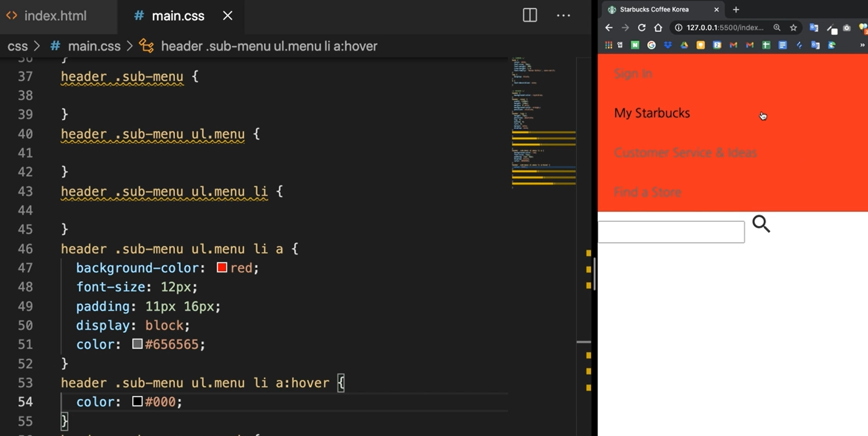This screenshot has height=436, width=868.
Task: Open the Google Keep bookmark
Action: pos(701,45)
